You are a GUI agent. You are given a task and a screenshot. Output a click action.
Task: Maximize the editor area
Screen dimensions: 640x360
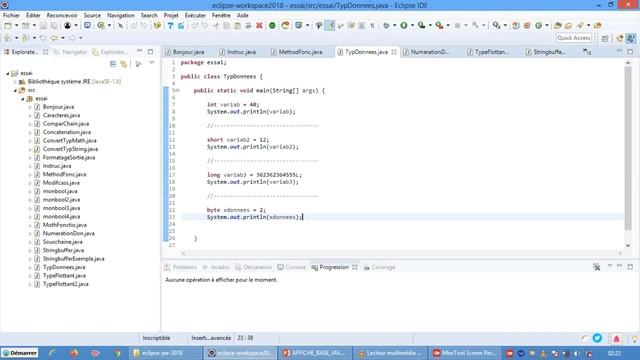tap(630, 51)
